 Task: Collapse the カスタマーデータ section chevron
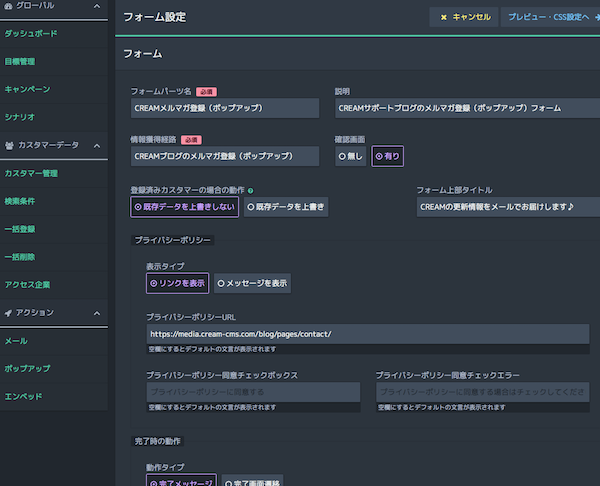(97, 146)
